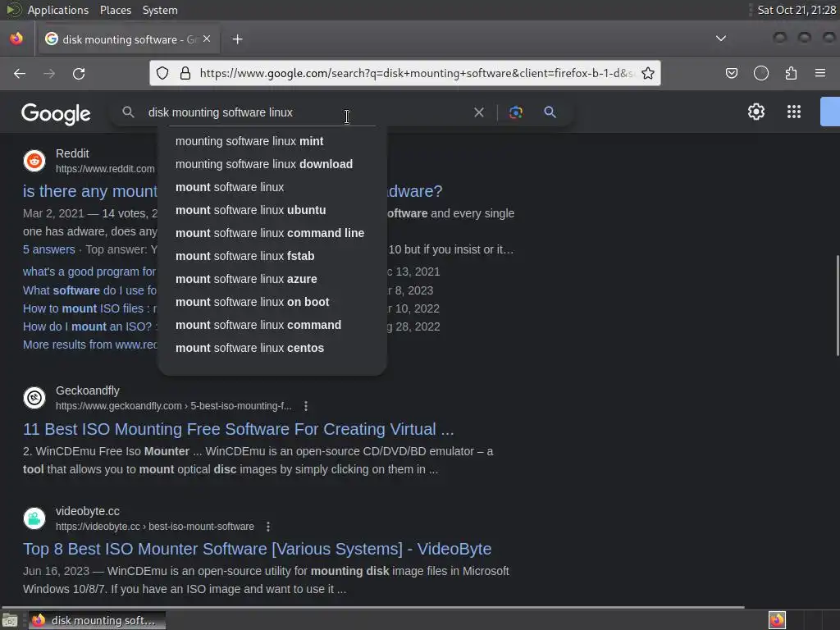Image resolution: width=840 pixels, height=630 pixels.
Task: Choose suggestion mount software linux azure
Action: point(272,280)
